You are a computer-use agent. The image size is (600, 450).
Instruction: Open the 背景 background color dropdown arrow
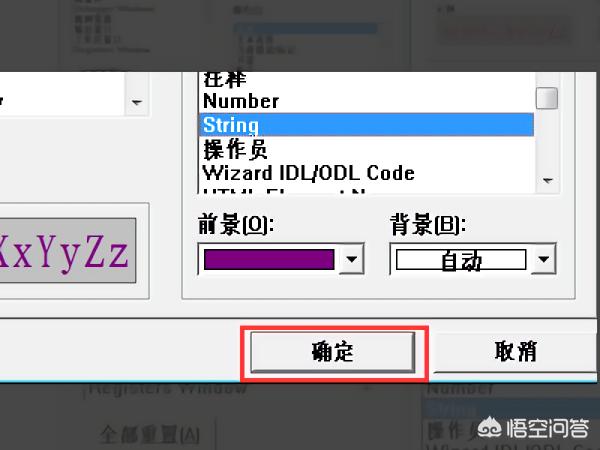pos(543,260)
